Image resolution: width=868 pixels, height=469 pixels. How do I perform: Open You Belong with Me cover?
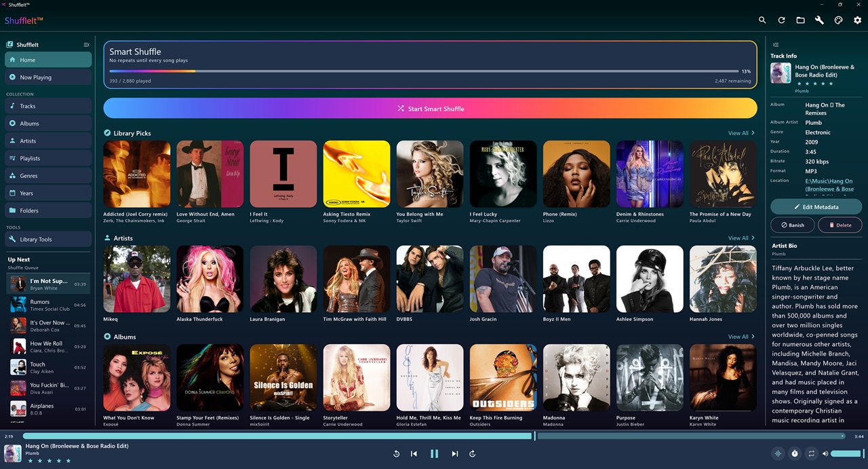tap(430, 174)
